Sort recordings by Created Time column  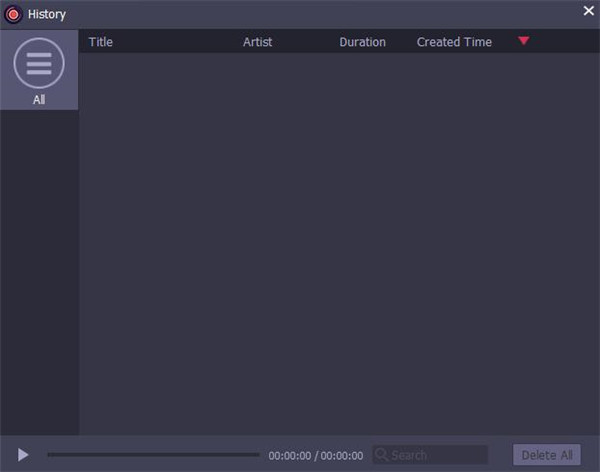pyautogui.click(x=454, y=42)
